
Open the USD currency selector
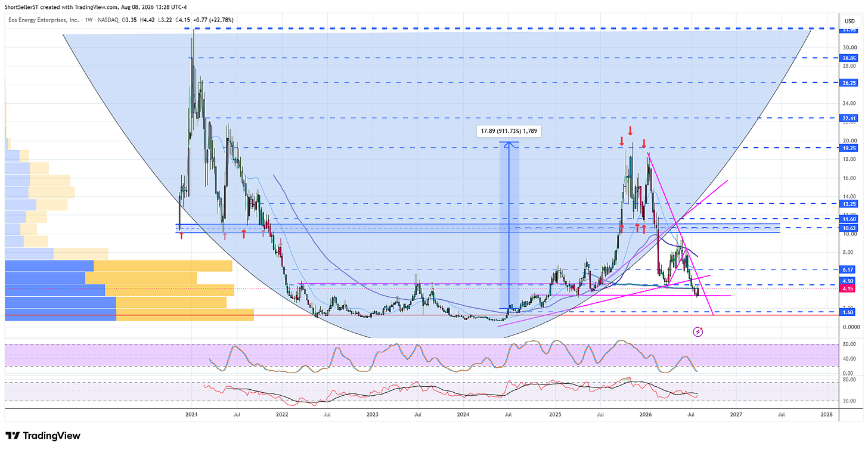850,21
